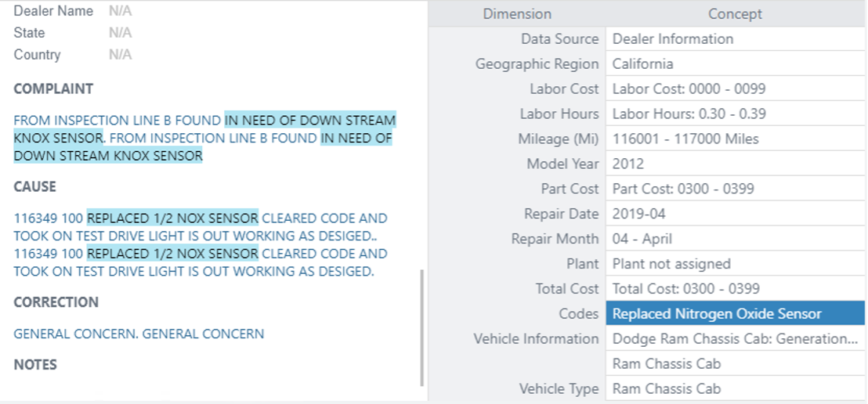The height and width of the screenshot is (404, 868).
Task: Select the Dealer Information concept cell
Action: click(x=735, y=38)
